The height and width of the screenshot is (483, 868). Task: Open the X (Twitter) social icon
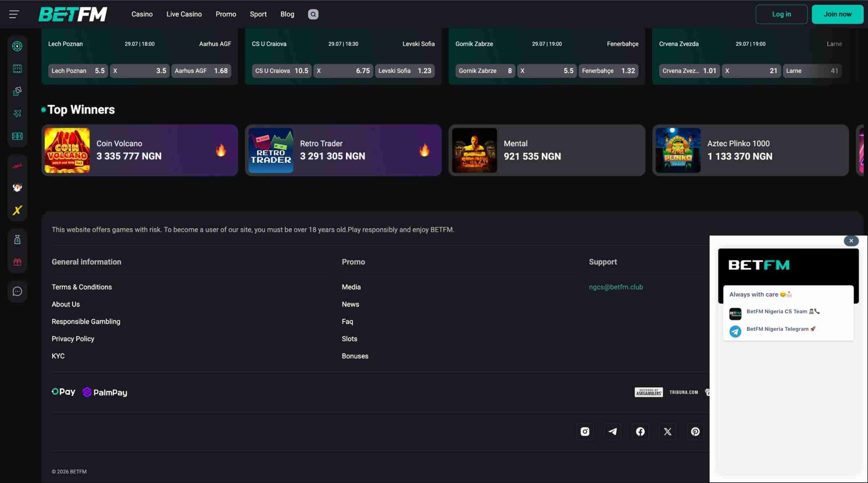pyautogui.click(x=668, y=432)
